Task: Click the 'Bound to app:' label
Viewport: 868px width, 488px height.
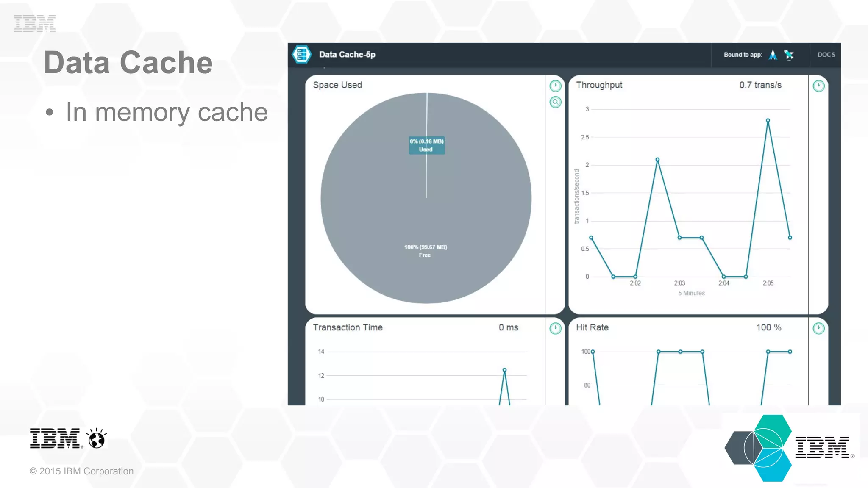Action: coord(743,55)
